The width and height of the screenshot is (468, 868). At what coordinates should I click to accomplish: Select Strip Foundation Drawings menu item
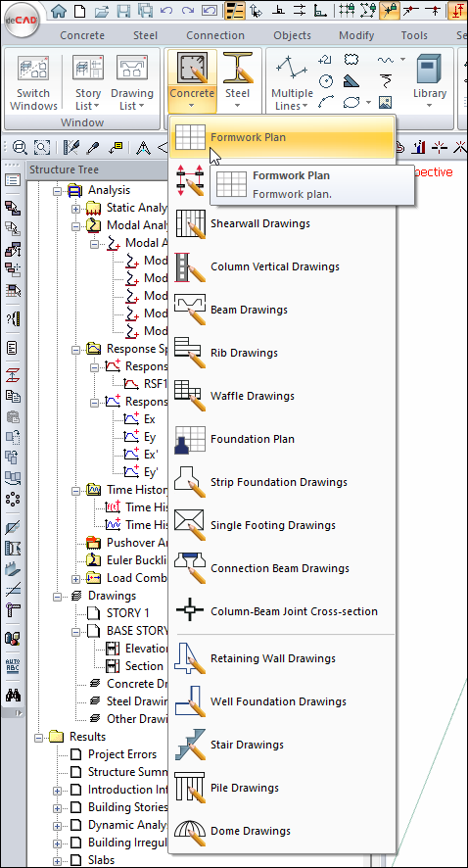coord(282,483)
